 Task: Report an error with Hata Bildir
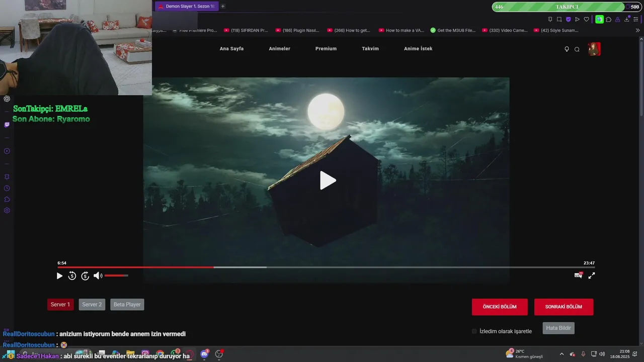point(558,328)
